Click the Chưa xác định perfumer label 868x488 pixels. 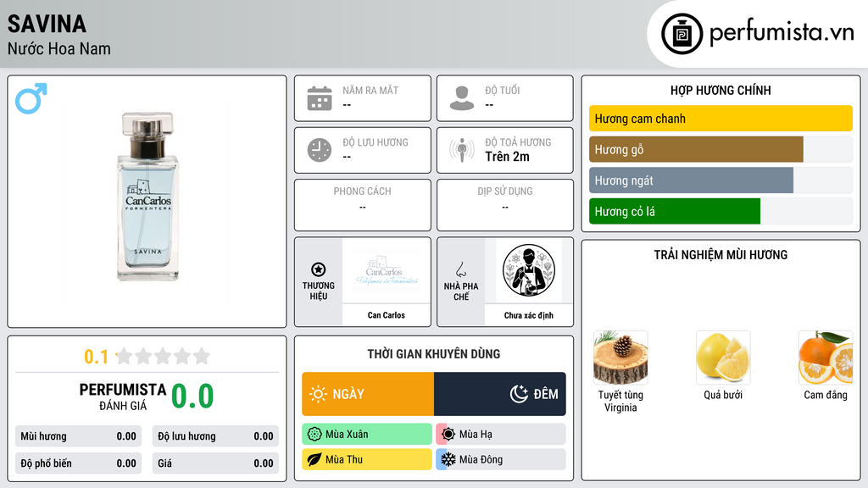[529, 315]
